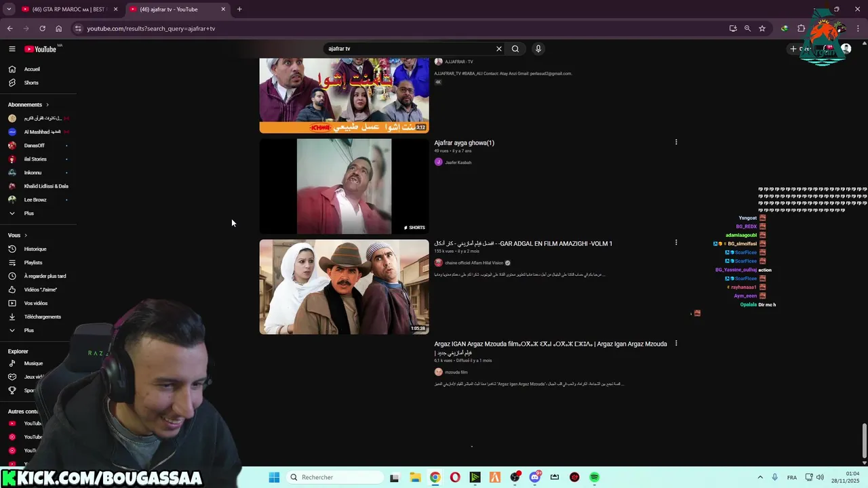Viewport: 868px width, 488px height.
Task: Clear the YouTube search box text
Action: [x=499, y=49]
